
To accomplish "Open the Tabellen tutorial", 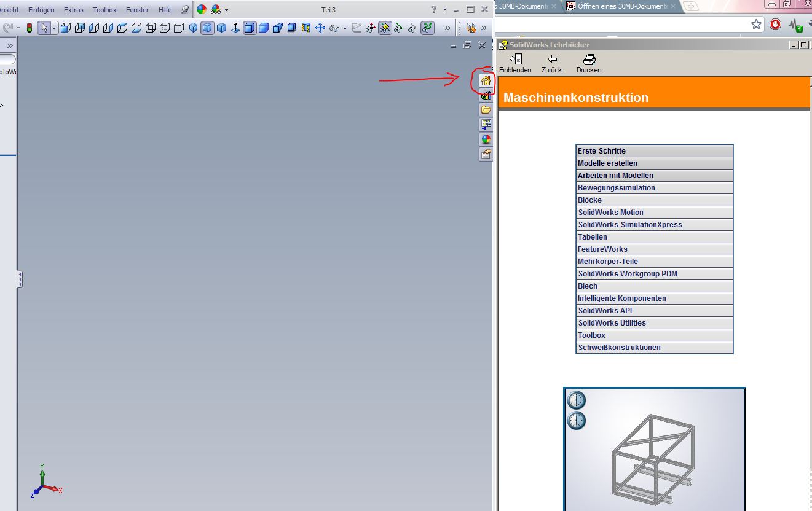I will pyautogui.click(x=655, y=237).
